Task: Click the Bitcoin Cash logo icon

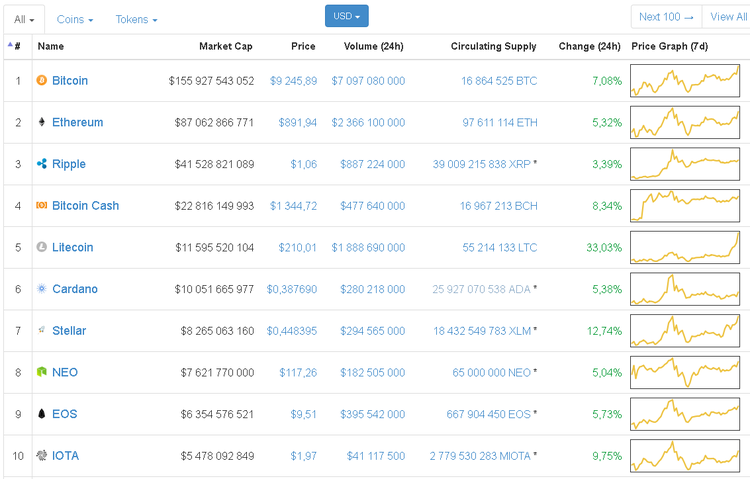Action: 42,205
